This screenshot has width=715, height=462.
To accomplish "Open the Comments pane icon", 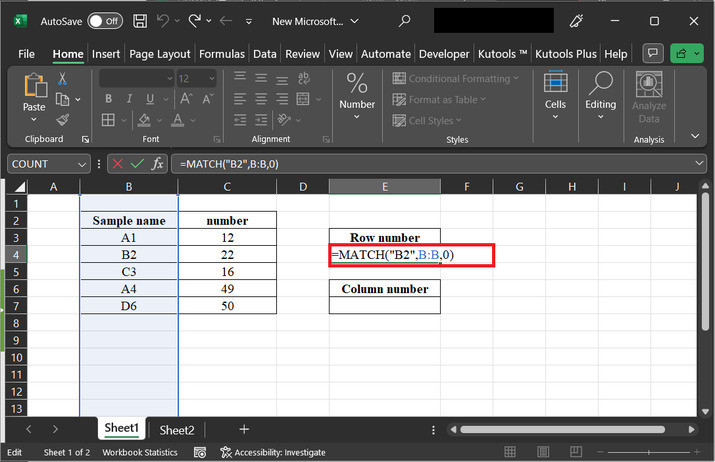I will [x=653, y=54].
